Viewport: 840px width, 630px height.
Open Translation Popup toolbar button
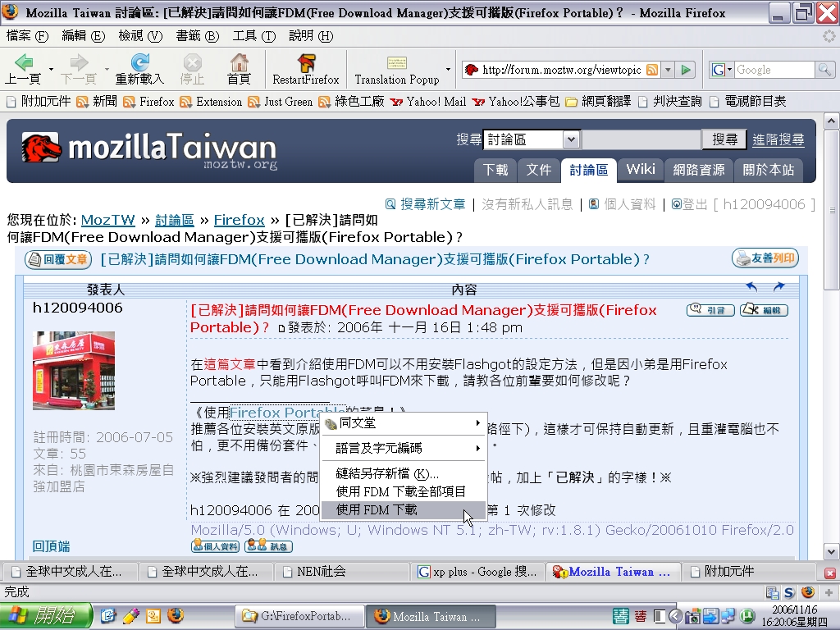396,69
